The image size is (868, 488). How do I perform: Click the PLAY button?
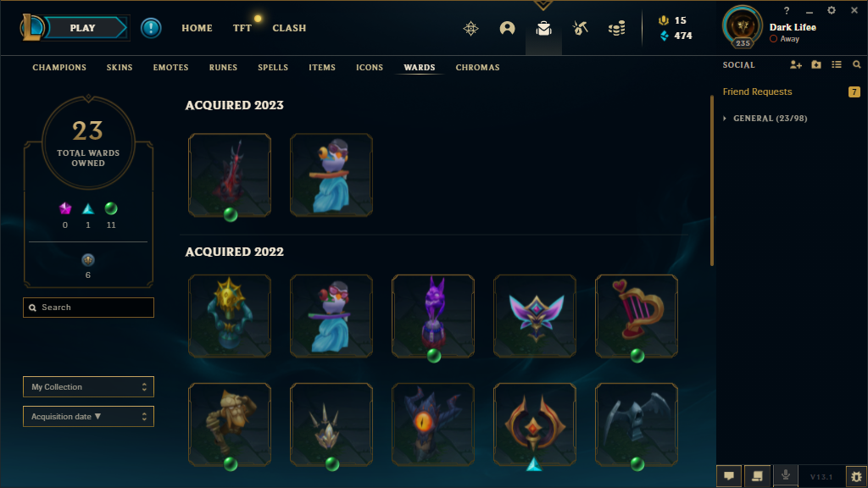tap(83, 28)
